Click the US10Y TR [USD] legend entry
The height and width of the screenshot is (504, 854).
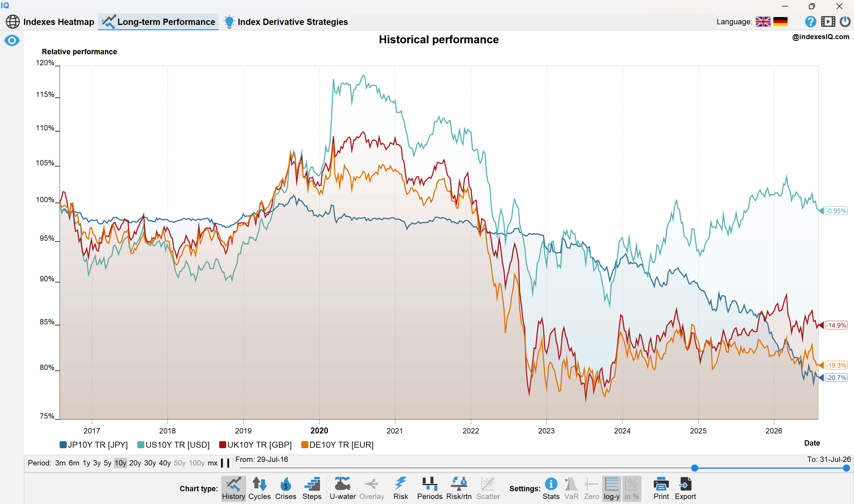tap(173, 445)
